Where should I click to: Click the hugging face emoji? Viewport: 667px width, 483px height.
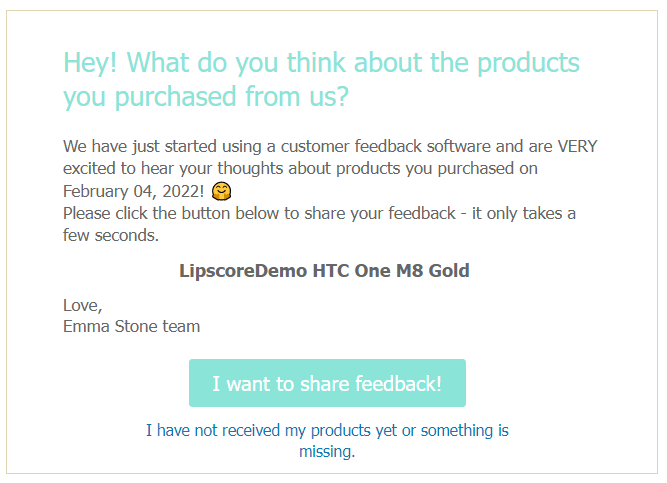(223, 190)
